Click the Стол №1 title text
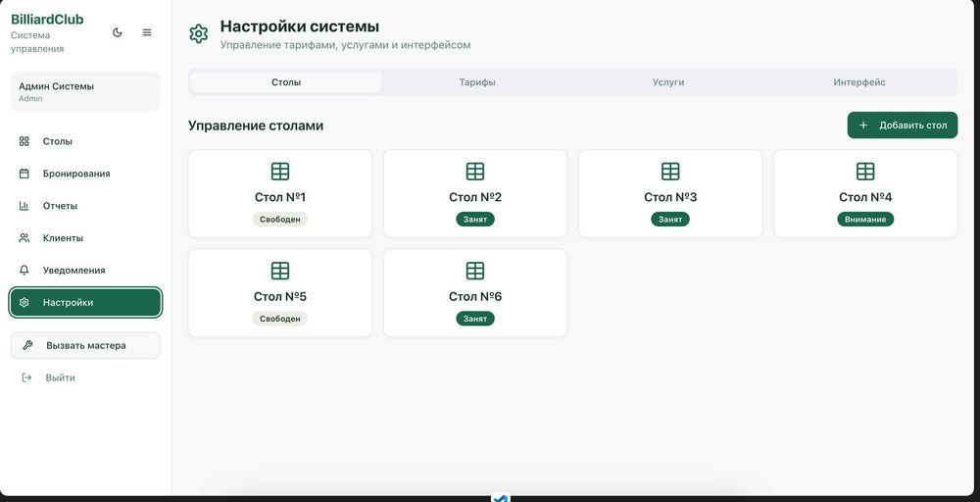 click(x=280, y=197)
